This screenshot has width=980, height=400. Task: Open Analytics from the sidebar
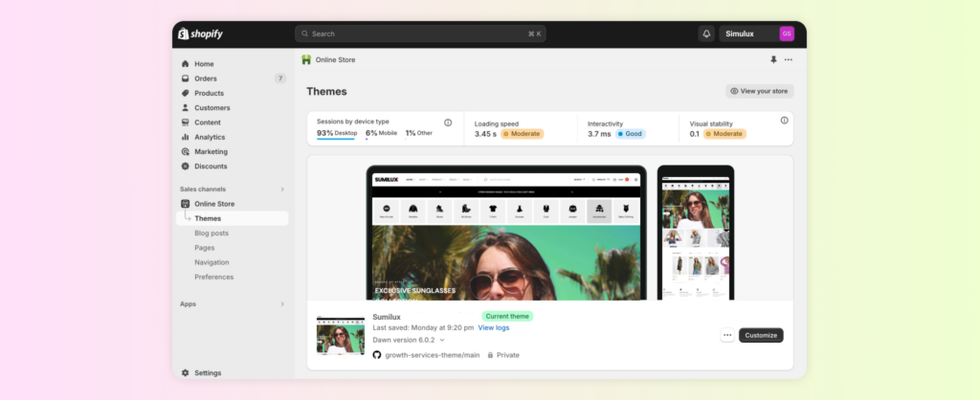pos(210,137)
